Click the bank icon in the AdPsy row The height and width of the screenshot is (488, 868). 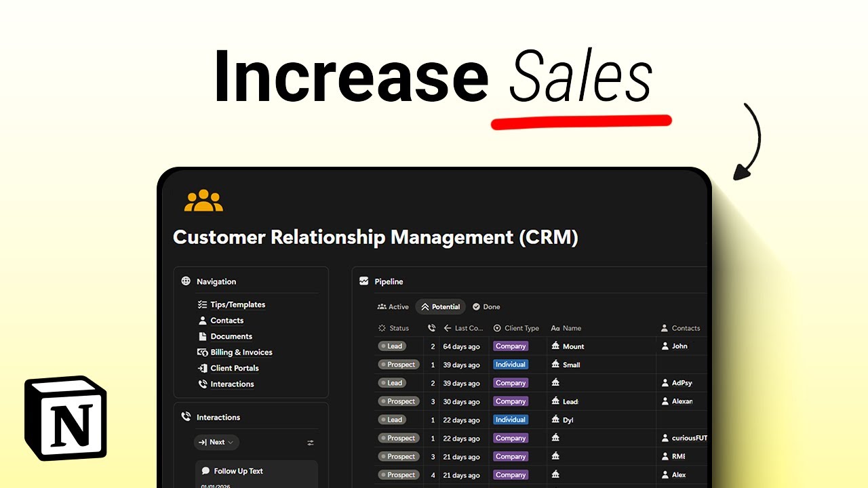click(555, 383)
